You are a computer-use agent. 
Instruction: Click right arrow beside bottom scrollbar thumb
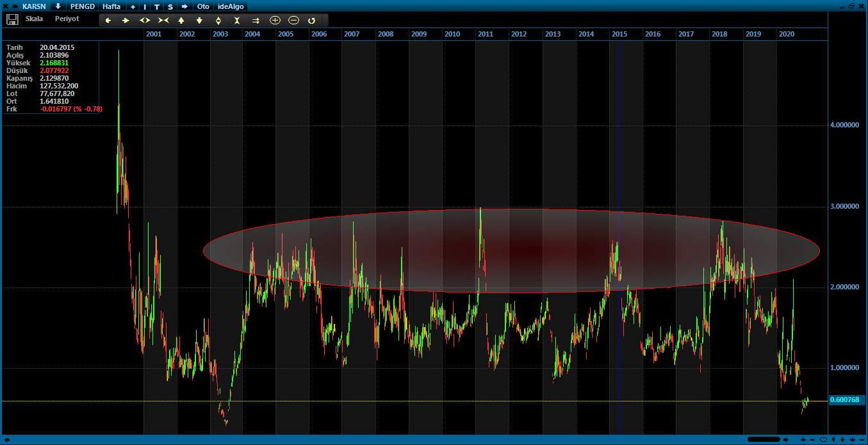click(786, 440)
